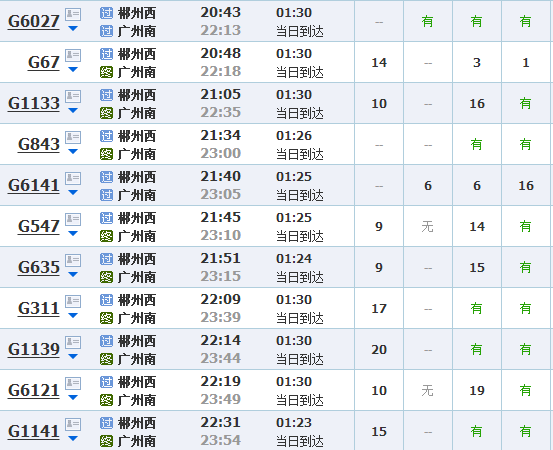This screenshot has height=450, width=553.
Task: Expand dropdown arrow for train G635
Action: (73, 274)
